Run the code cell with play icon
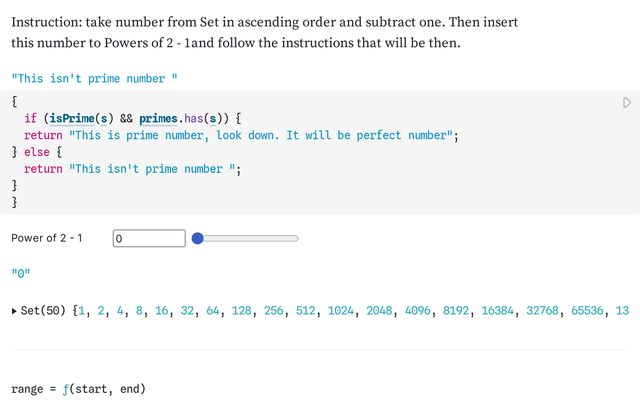 coord(627,102)
